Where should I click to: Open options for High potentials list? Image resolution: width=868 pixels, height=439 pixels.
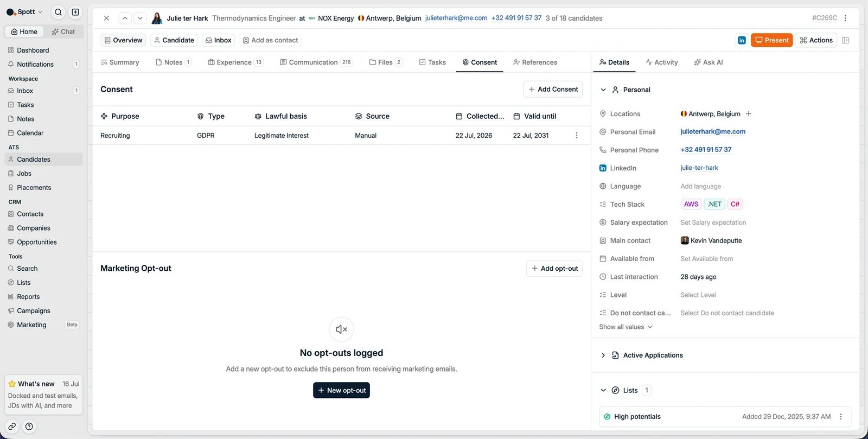(841, 417)
